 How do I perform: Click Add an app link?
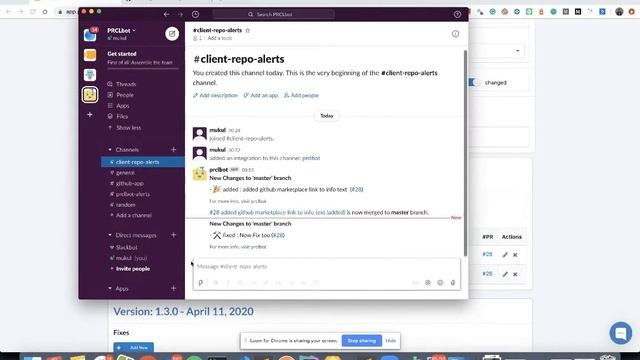[260, 96]
